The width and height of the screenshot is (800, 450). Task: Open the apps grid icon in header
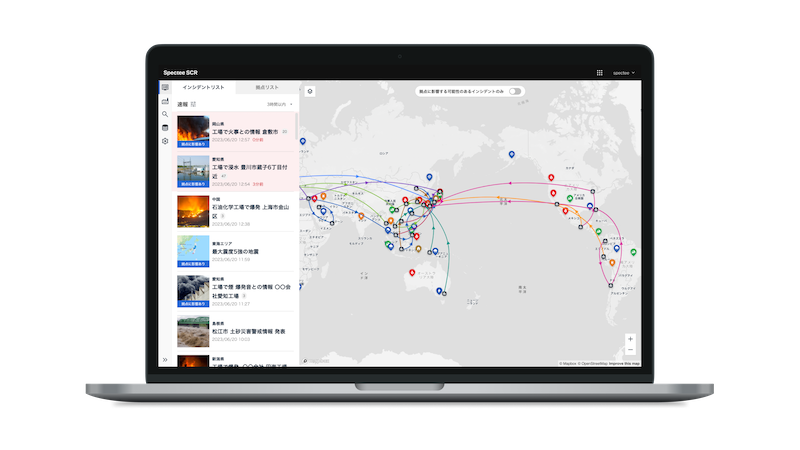[x=600, y=73]
